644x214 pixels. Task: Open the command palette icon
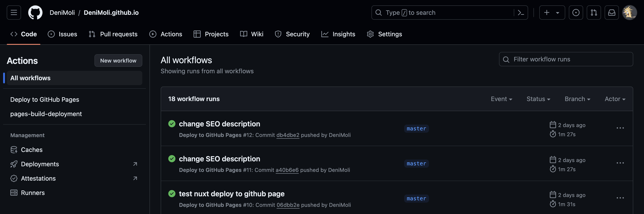(521, 13)
